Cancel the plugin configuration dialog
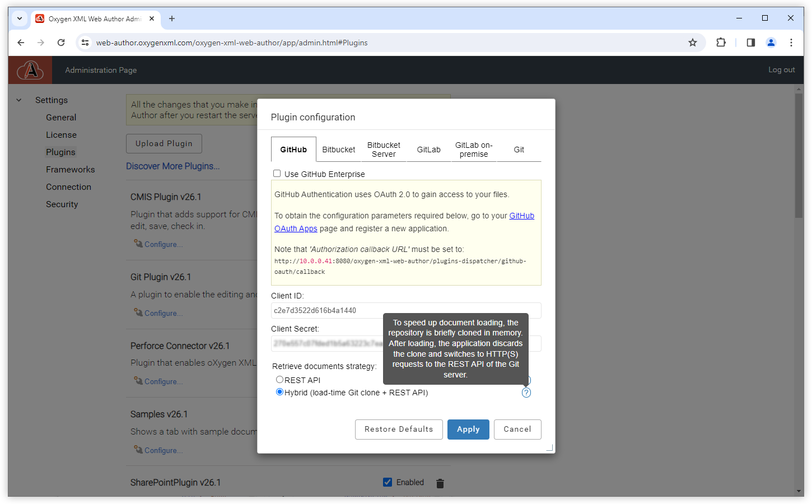This screenshot has height=504, width=812. 517,430
